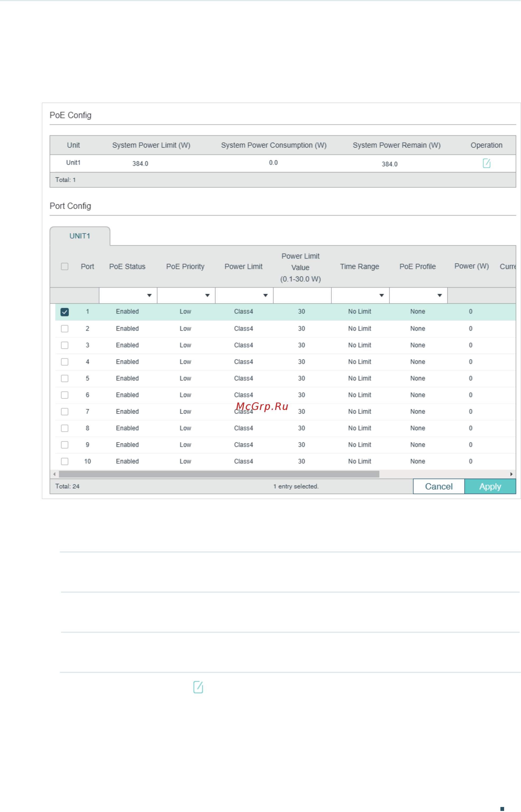Click No Limit in port 9 row

360,445
